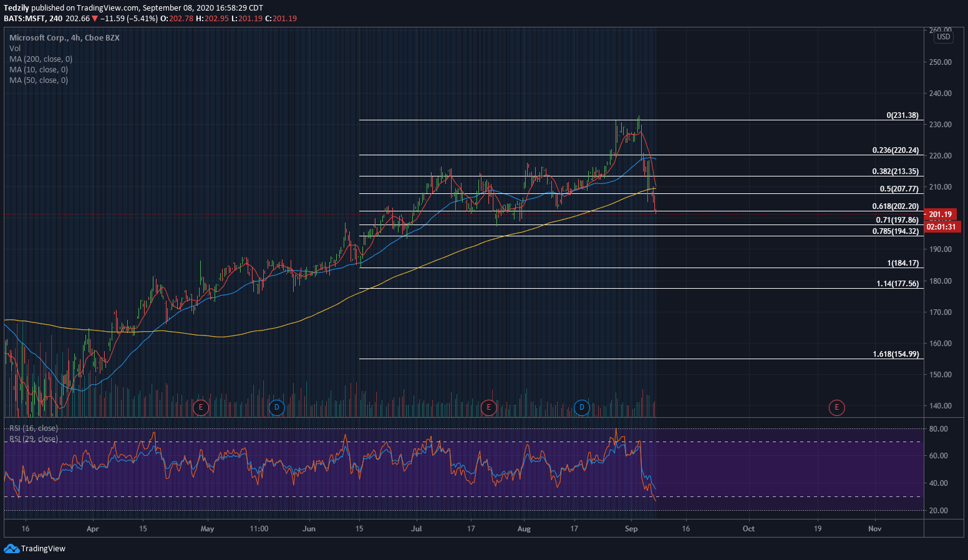Open the dividend marker between May and Jun

(276, 408)
